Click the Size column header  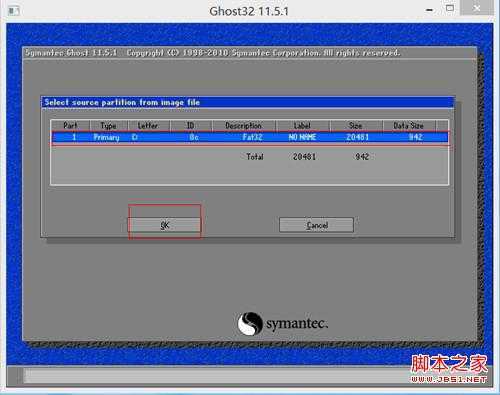(356, 126)
